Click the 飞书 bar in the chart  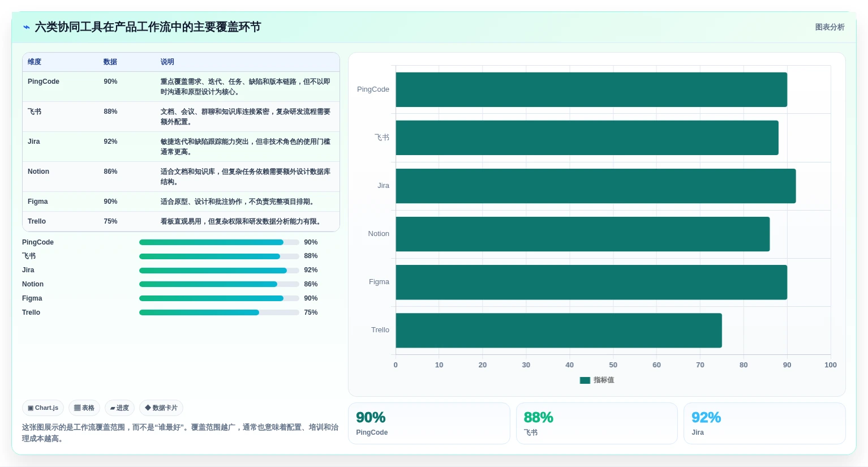click(587, 138)
